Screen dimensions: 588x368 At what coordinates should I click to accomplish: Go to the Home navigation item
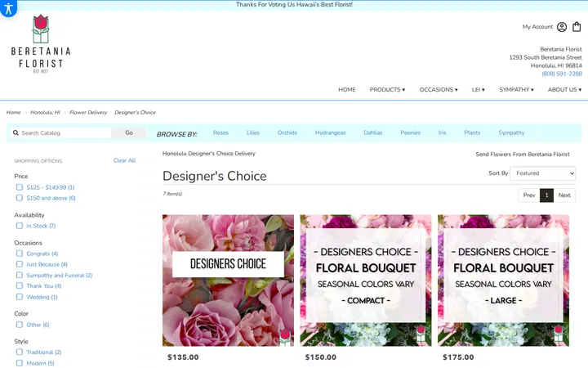pos(347,90)
